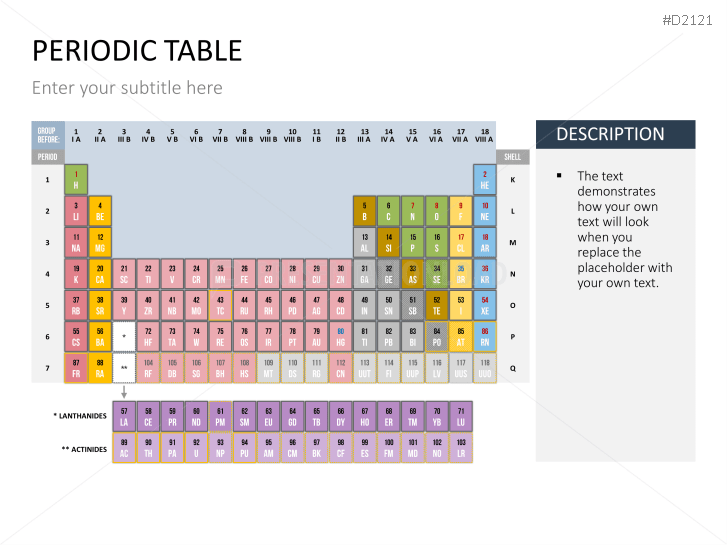Click the single asterisk lanthanides placeholder cell
The width and height of the screenshot is (727, 545).
[124, 336]
